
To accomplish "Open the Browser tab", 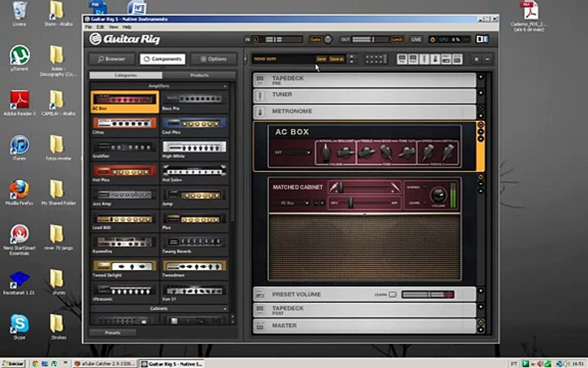I will 112,59.
